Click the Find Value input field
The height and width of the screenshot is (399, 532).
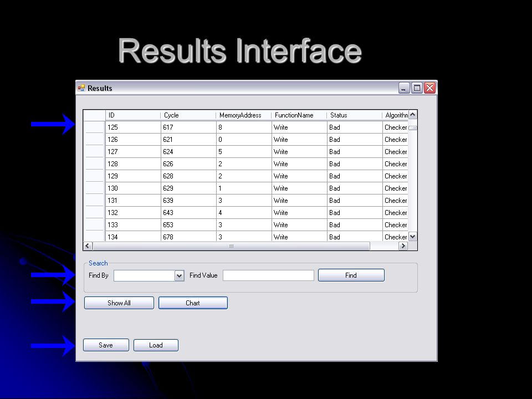(268, 275)
